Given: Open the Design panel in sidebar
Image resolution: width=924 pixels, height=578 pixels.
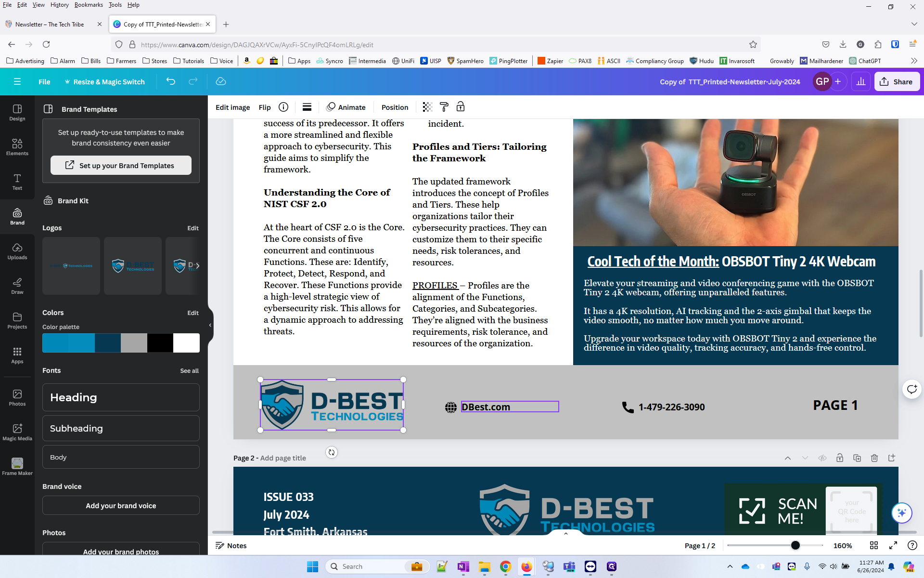Looking at the screenshot, I should (17, 113).
